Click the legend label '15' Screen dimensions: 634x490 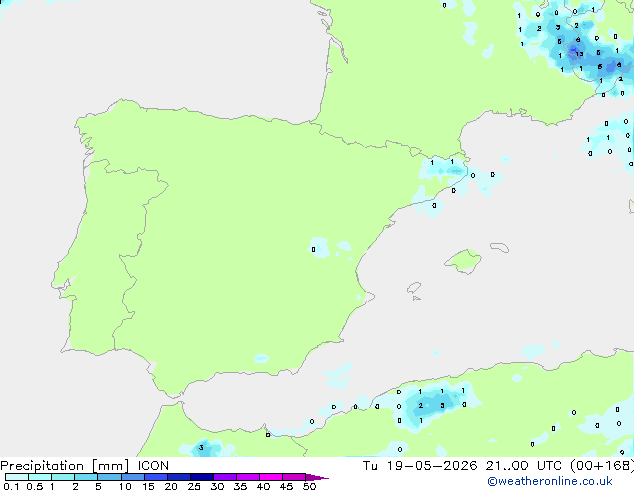(x=148, y=486)
